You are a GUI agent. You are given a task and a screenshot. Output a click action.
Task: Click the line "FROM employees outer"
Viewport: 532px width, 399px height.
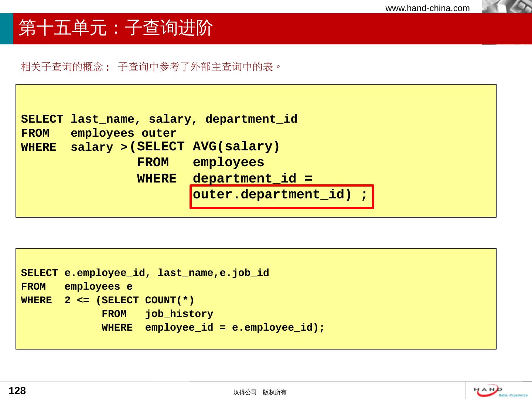pyautogui.click(x=99, y=133)
